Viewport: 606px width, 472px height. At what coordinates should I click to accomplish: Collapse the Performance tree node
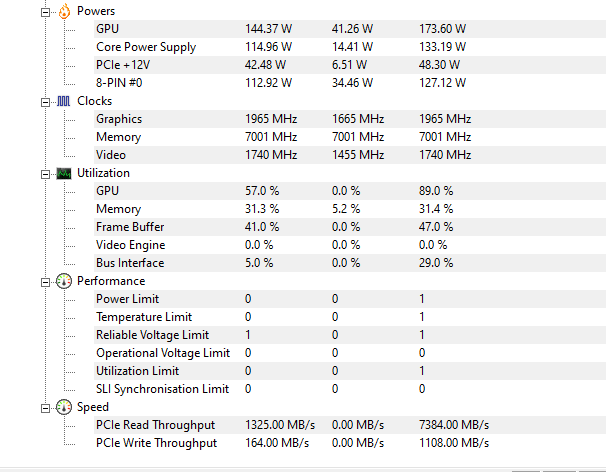coord(45,283)
